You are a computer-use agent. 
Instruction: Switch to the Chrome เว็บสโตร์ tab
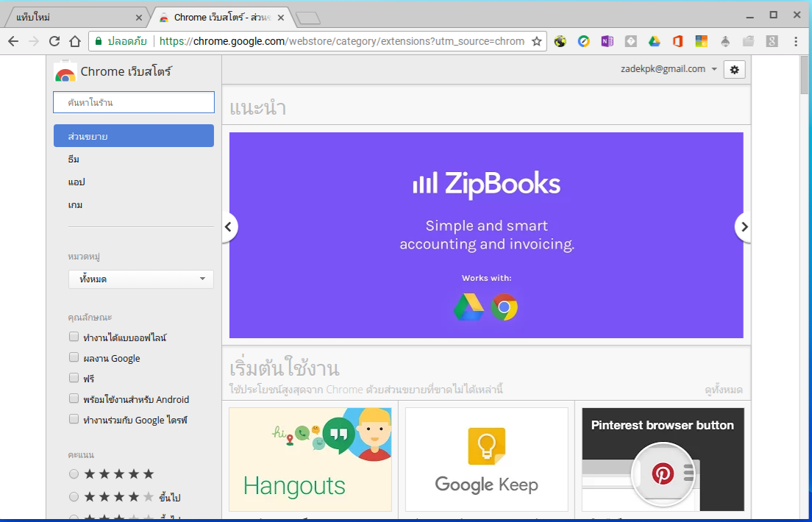pyautogui.click(x=223, y=18)
